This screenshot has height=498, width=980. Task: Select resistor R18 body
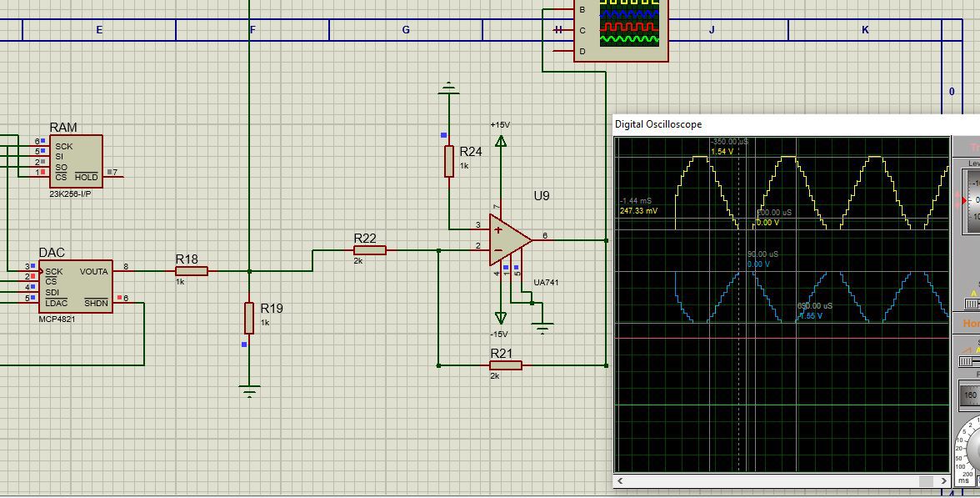pyautogui.click(x=192, y=271)
